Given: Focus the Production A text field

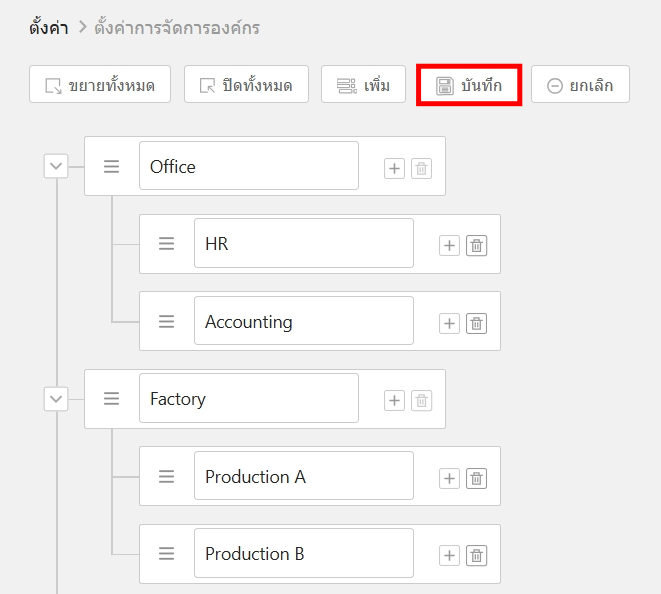Looking at the screenshot, I should (x=303, y=476).
